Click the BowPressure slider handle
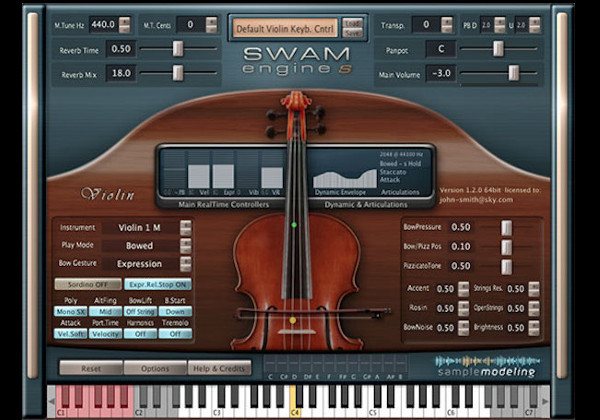The width and height of the screenshot is (600, 420). pyautogui.click(x=506, y=227)
